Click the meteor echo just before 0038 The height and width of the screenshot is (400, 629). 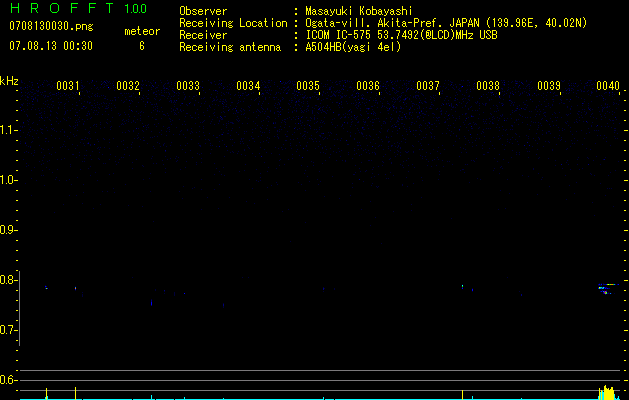click(463, 286)
